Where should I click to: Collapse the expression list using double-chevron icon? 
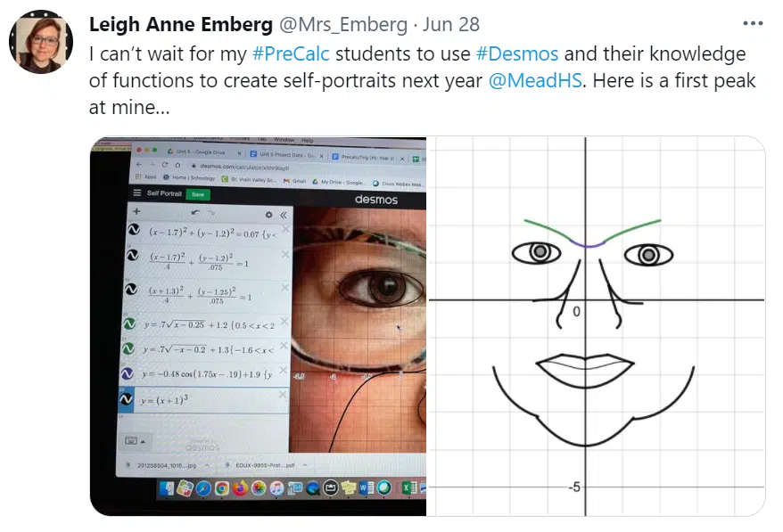tap(283, 215)
